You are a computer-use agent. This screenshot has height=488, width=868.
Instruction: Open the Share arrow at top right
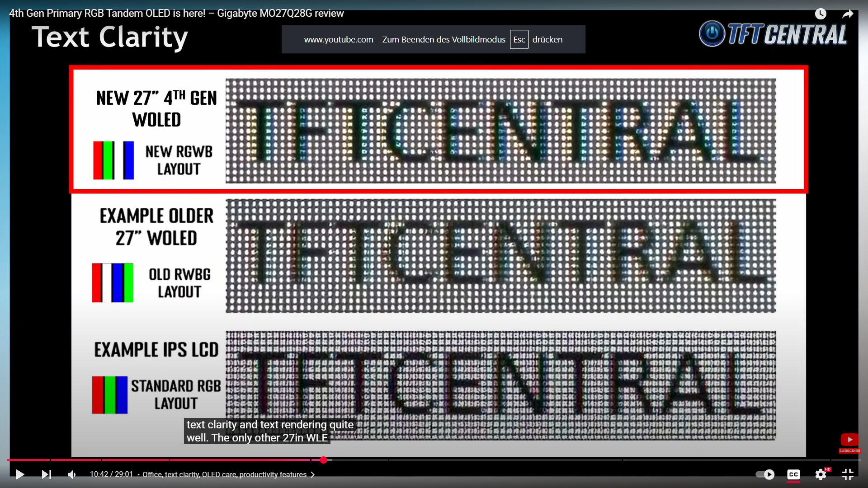coord(849,13)
